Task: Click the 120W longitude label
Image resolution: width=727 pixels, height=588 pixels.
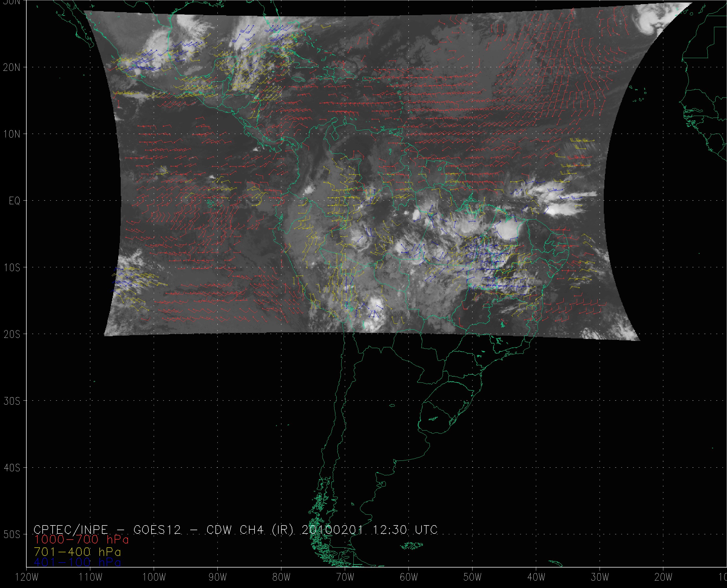Action: coord(27,577)
